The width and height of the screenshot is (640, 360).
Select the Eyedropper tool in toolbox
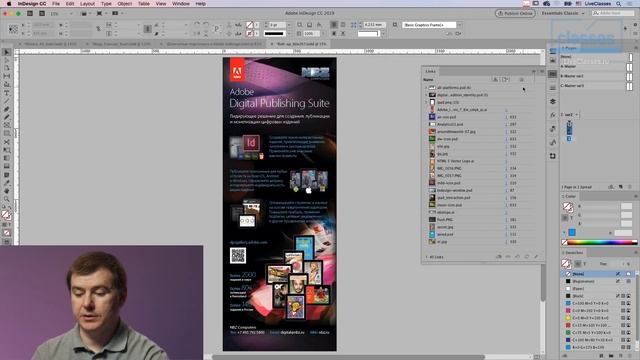click(x=7, y=183)
